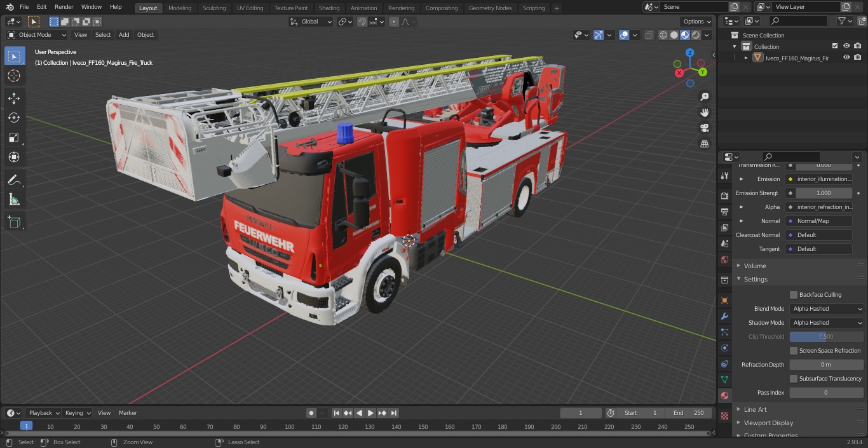The image size is (868, 448).
Task: Toggle X-ray mode in viewport header
Action: (x=649, y=35)
